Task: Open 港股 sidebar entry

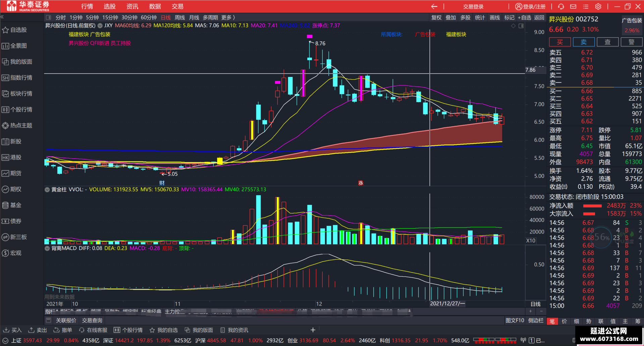Action: click(x=12, y=157)
